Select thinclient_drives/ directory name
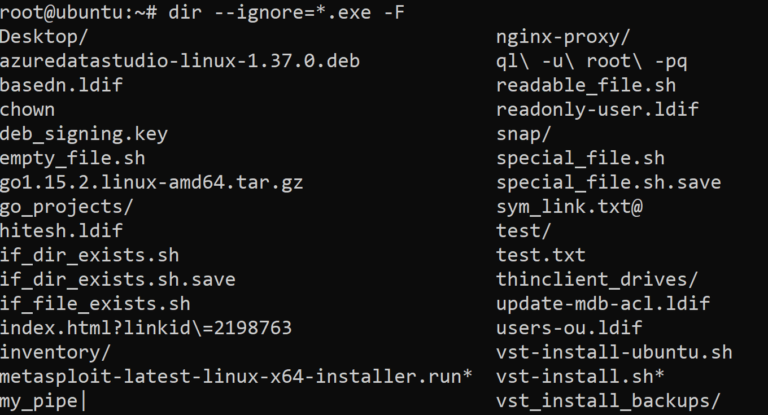Screen dimensions: 768x415 click(x=597, y=280)
